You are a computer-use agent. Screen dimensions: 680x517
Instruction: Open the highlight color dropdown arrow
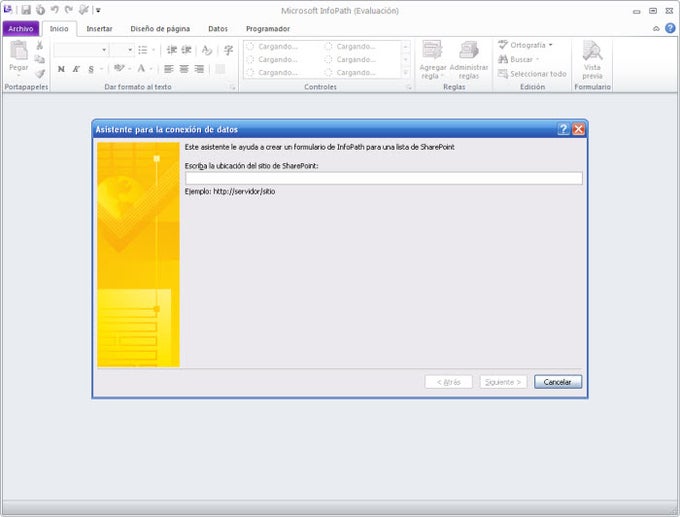pos(129,69)
